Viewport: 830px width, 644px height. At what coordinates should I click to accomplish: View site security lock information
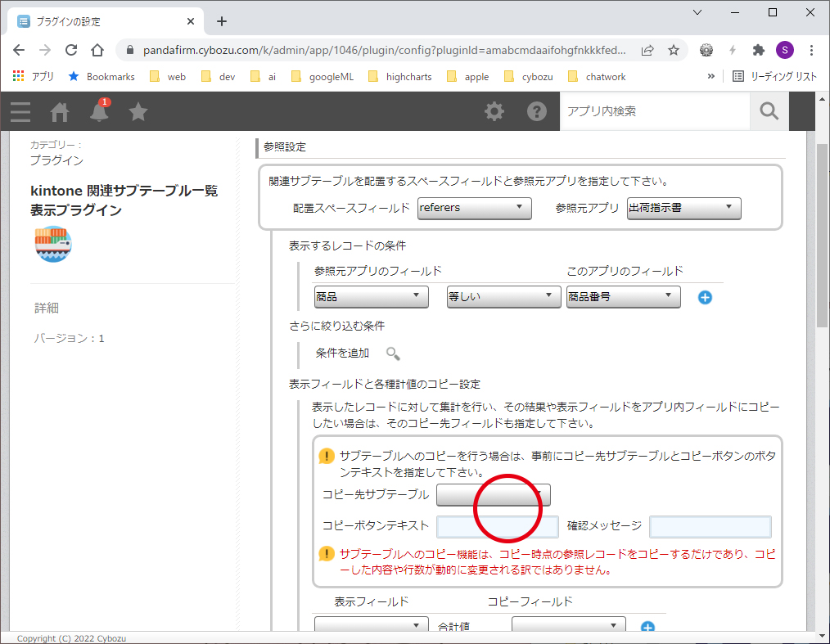[x=129, y=50]
